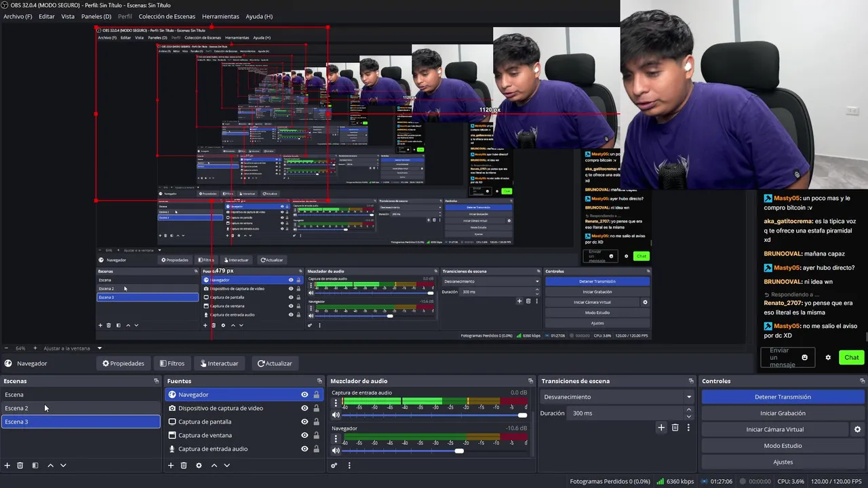Add a new scene with the plus icon
This screenshot has width=868, height=488.
[7, 466]
